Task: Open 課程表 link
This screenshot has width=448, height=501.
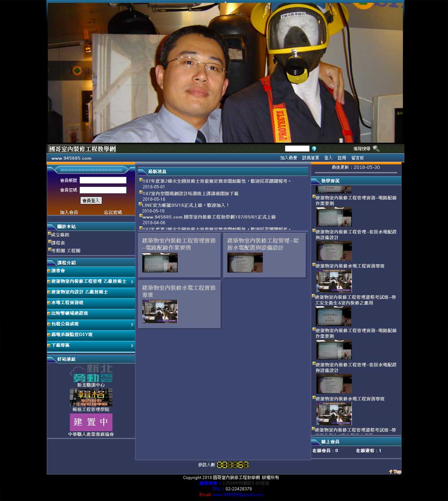Action: coord(58,243)
